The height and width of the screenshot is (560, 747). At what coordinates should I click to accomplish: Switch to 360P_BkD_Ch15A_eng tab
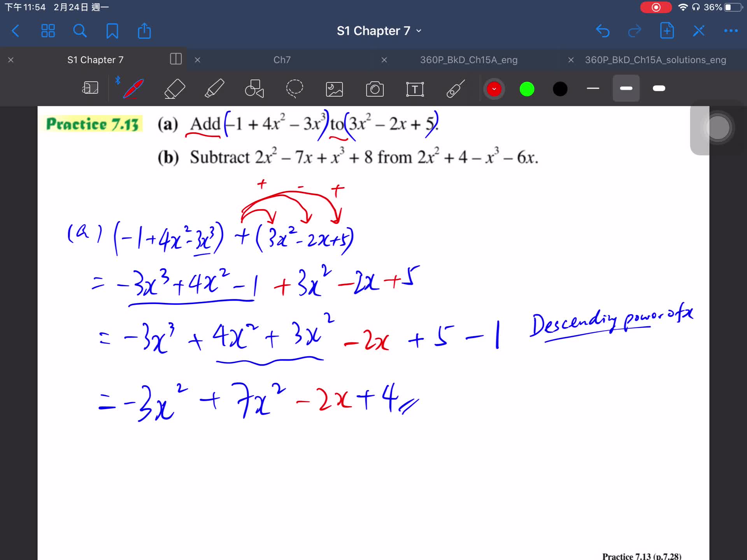468,60
